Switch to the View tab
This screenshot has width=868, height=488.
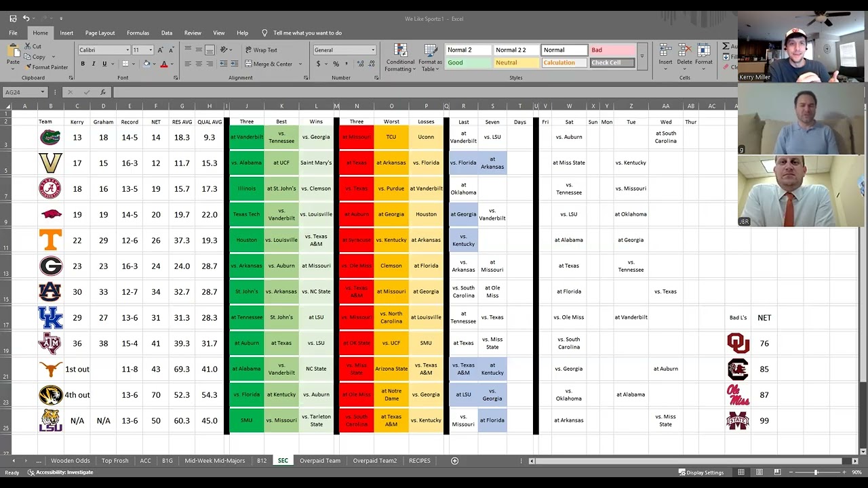click(x=218, y=33)
